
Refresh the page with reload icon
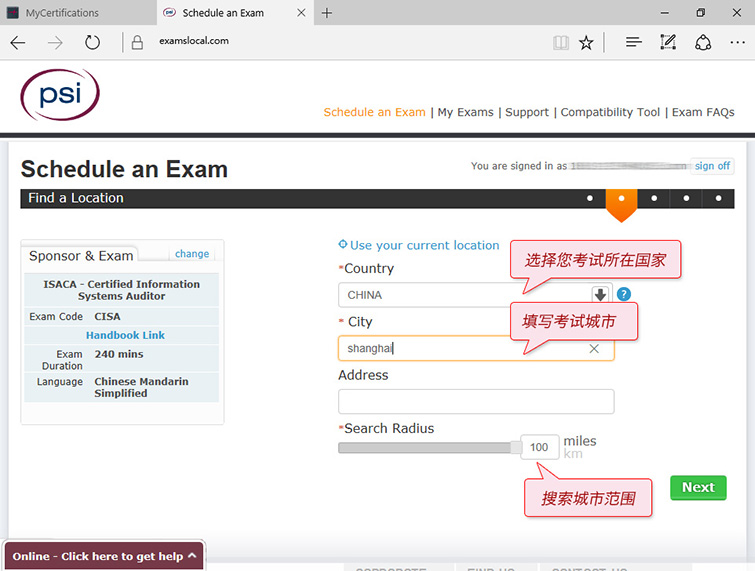92,43
